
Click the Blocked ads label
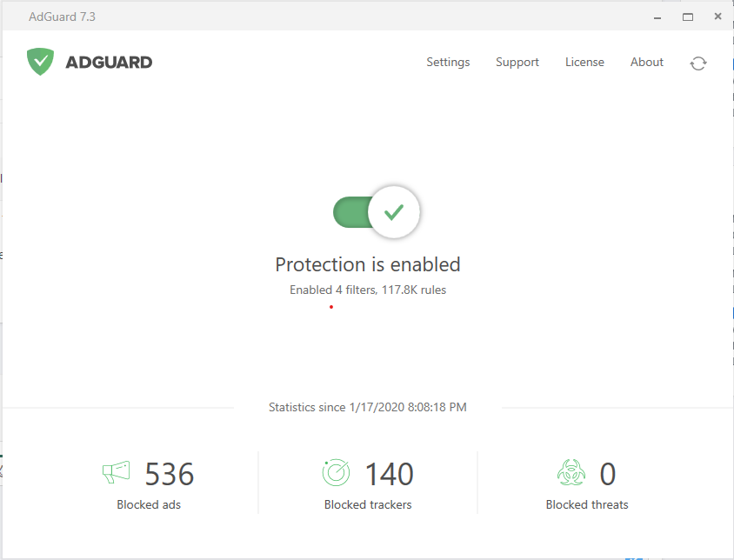click(x=149, y=504)
